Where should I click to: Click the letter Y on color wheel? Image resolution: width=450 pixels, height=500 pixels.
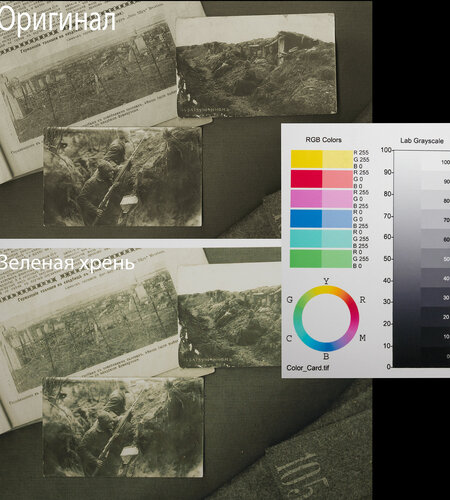326,281
